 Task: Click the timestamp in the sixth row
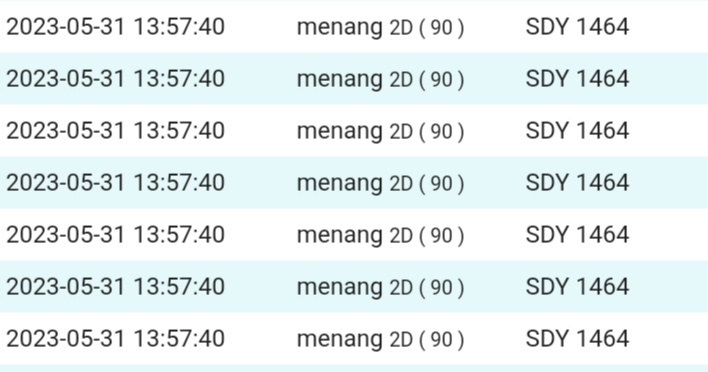click(x=115, y=286)
